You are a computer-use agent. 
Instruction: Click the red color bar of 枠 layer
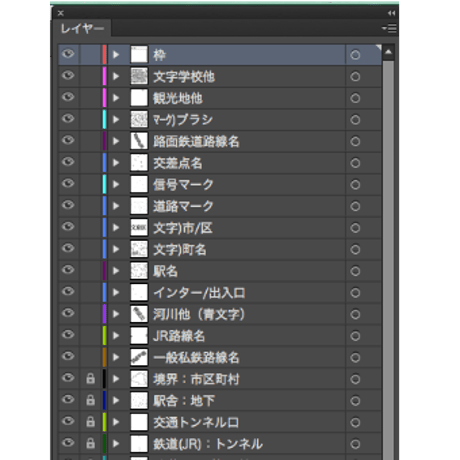tap(104, 55)
